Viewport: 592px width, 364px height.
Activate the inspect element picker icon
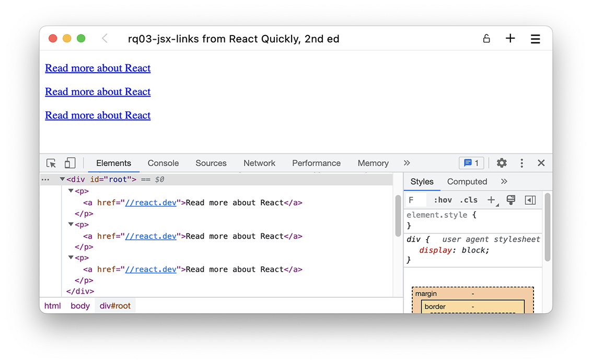51,163
